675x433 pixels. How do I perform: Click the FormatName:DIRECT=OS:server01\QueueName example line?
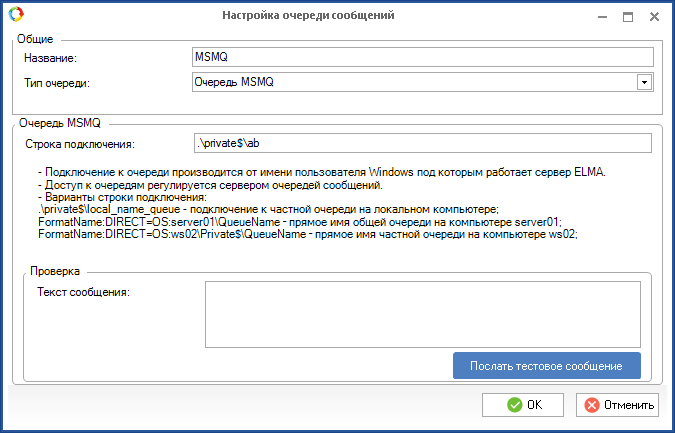[300, 222]
